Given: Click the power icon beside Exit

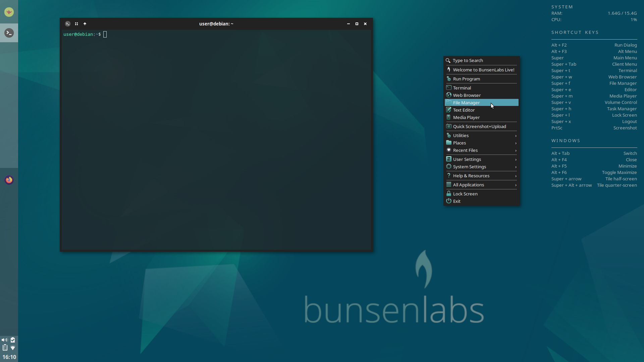Looking at the screenshot, I should tap(449, 201).
